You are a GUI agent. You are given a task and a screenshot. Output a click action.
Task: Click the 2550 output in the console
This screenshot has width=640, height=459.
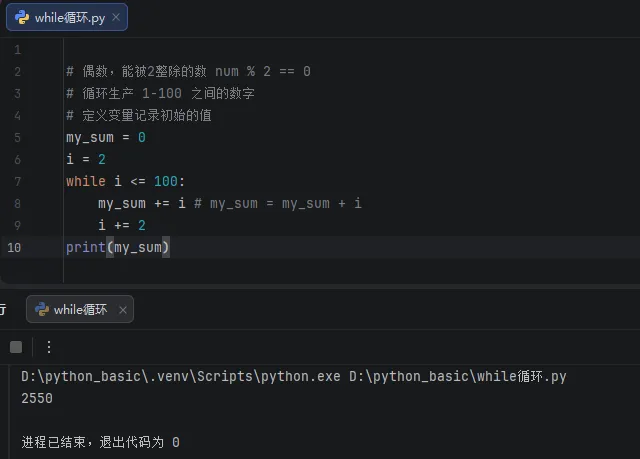(37, 398)
